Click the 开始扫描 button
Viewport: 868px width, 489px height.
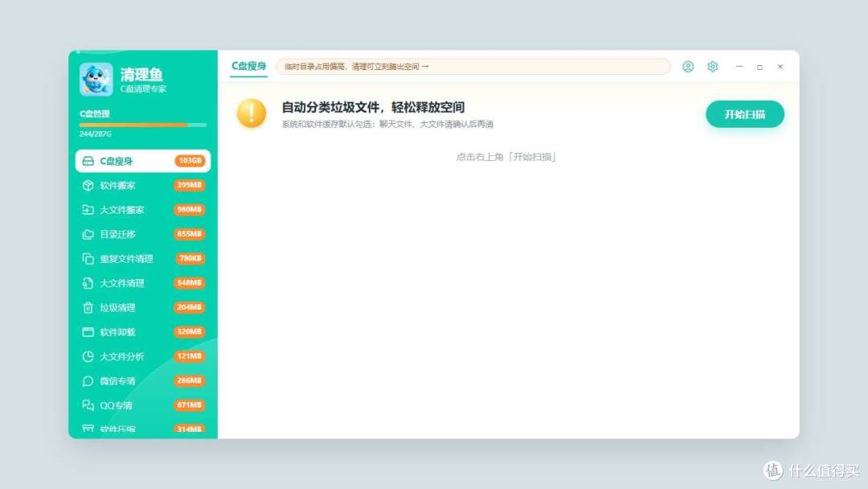click(744, 114)
